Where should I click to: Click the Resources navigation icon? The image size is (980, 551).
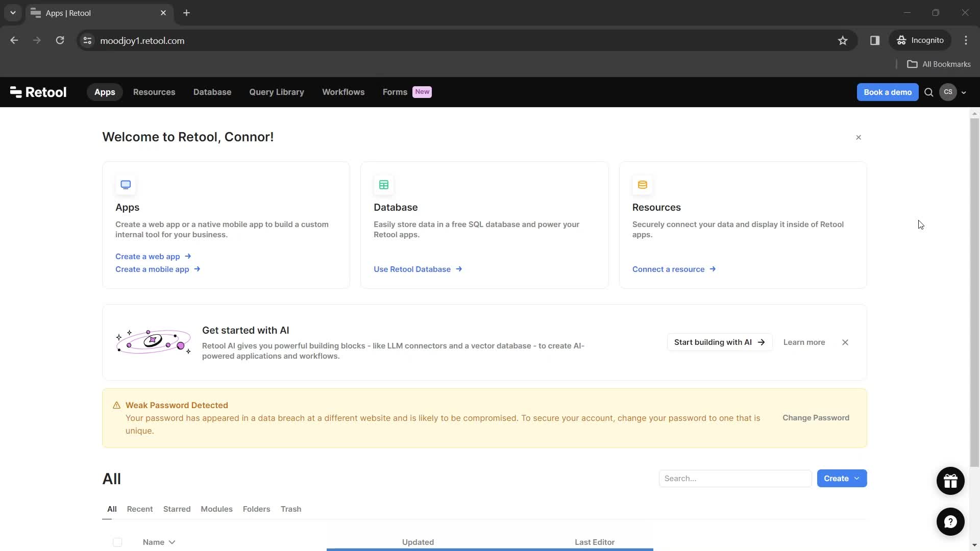point(154,91)
